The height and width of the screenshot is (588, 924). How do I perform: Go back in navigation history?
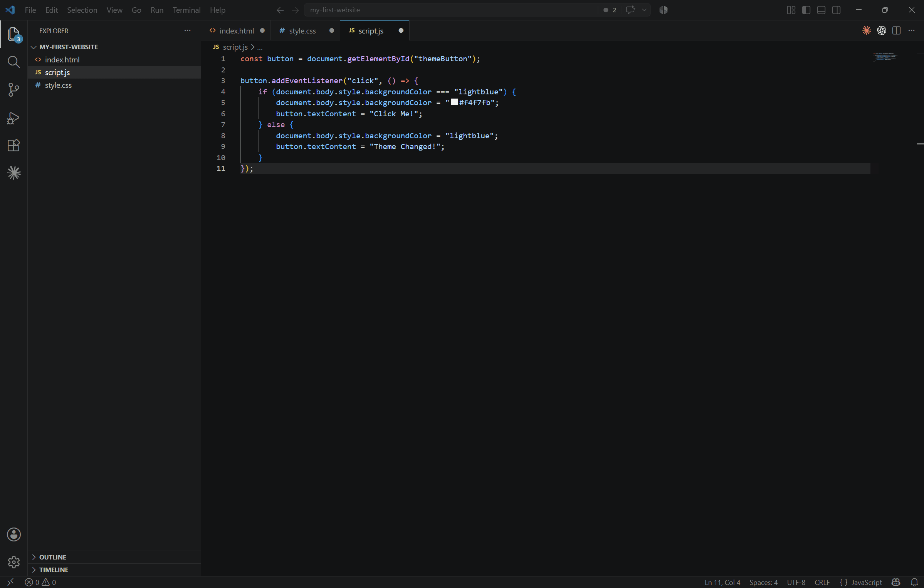pos(280,10)
